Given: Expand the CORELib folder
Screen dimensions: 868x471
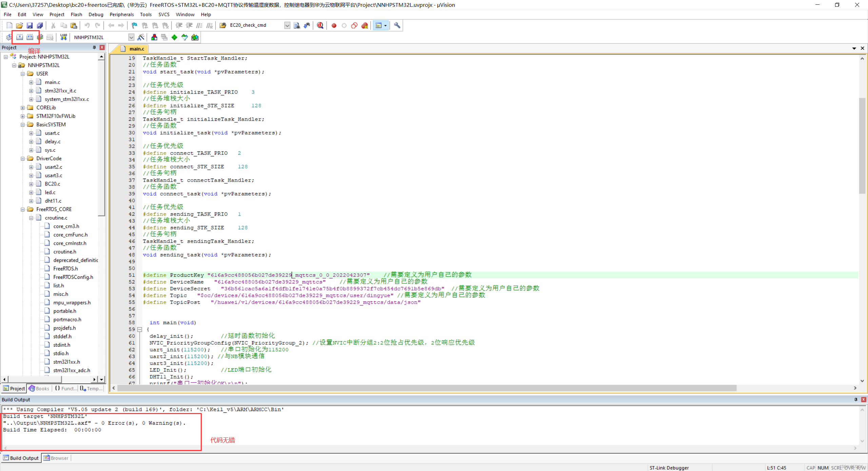Looking at the screenshot, I should 23,108.
